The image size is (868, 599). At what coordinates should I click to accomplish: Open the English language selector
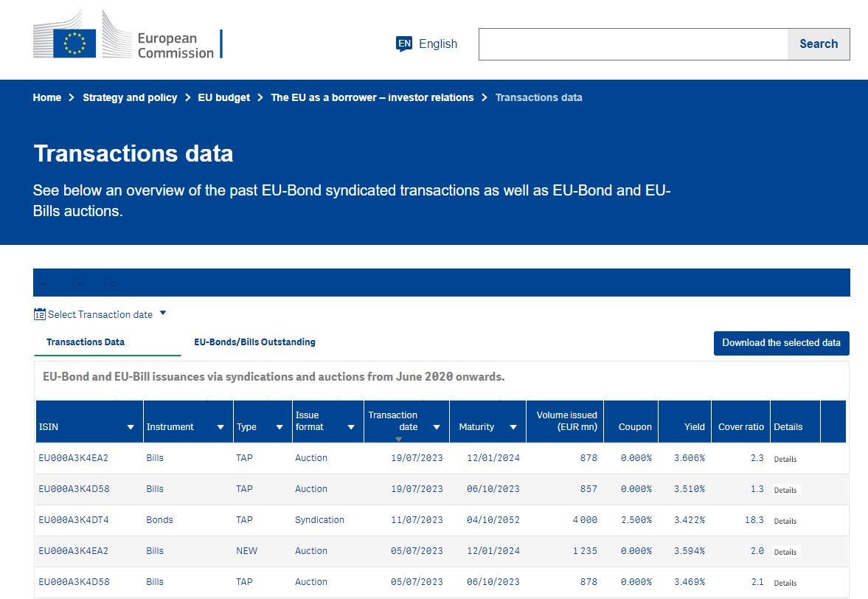tap(427, 44)
